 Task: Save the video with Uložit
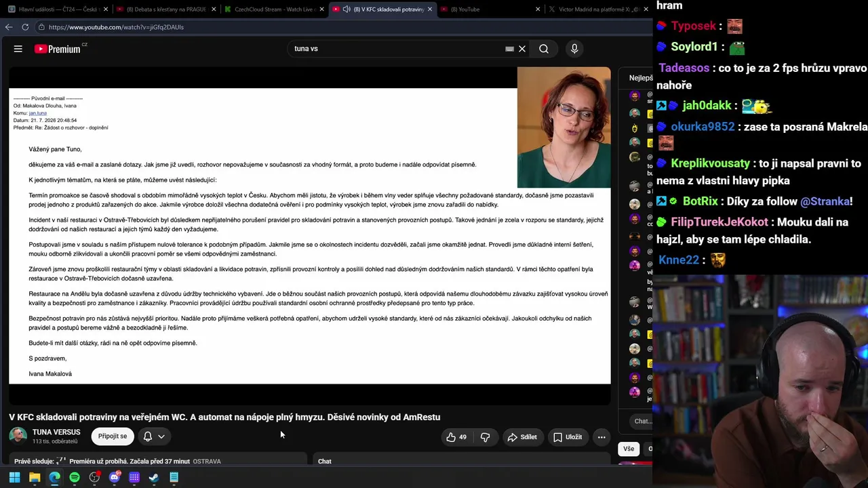(x=568, y=437)
